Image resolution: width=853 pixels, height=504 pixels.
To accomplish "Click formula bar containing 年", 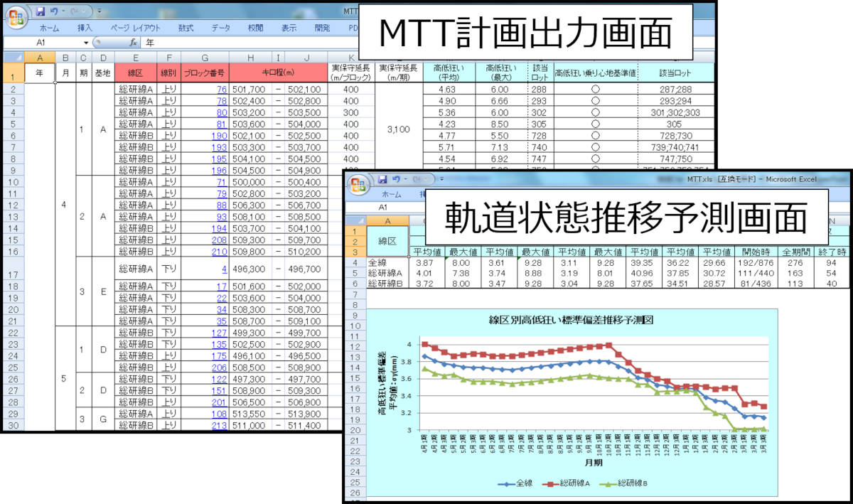I will coord(249,43).
